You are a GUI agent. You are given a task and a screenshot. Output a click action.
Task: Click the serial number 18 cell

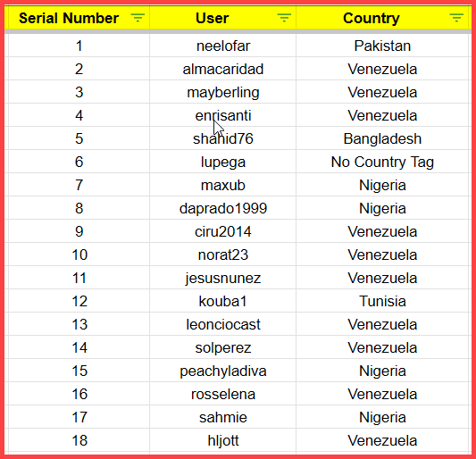(x=79, y=440)
